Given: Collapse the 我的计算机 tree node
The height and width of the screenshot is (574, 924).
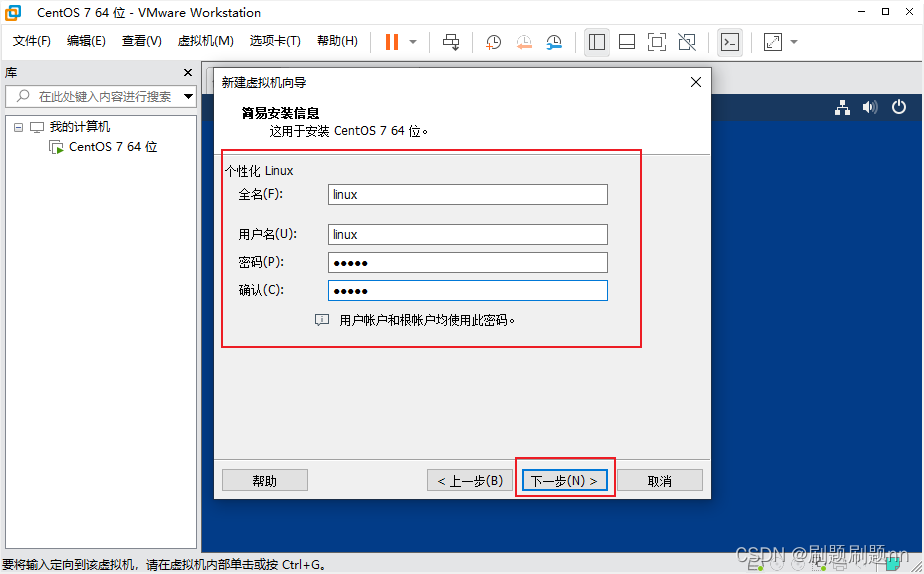Looking at the screenshot, I should [x=19, y=127].
